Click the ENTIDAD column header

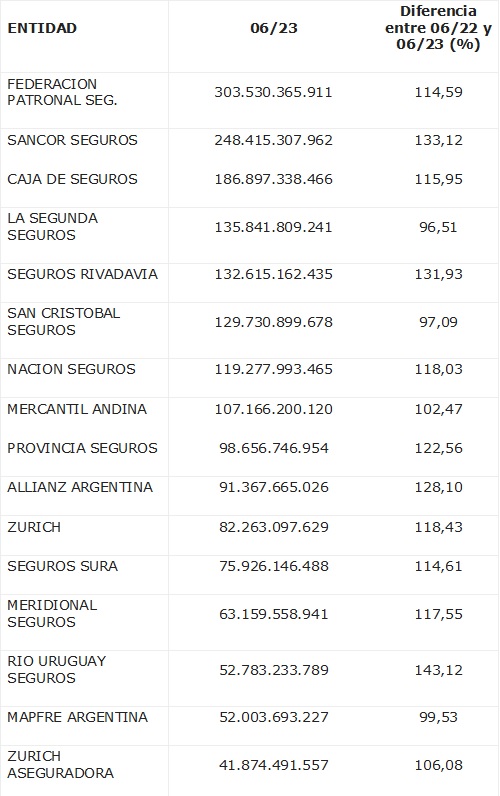coord(42,28)
